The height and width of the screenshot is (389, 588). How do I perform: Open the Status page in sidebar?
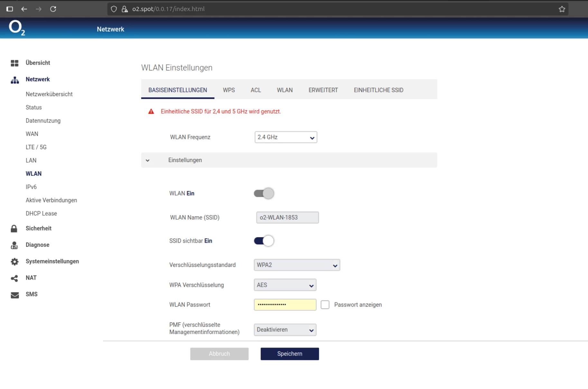click(34, 107)
